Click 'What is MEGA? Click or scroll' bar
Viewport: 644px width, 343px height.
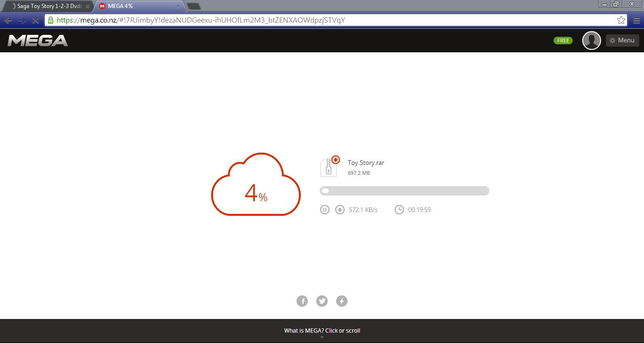click(322, 331)
